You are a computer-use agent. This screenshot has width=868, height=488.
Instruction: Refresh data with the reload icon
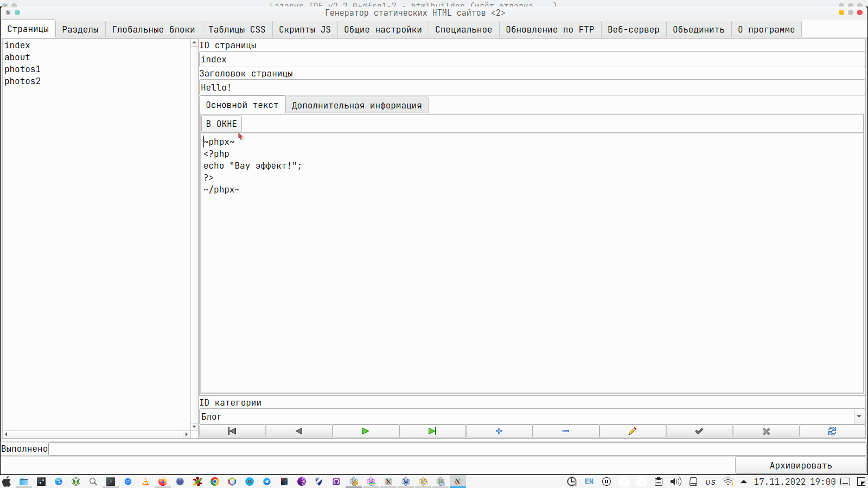832,431
